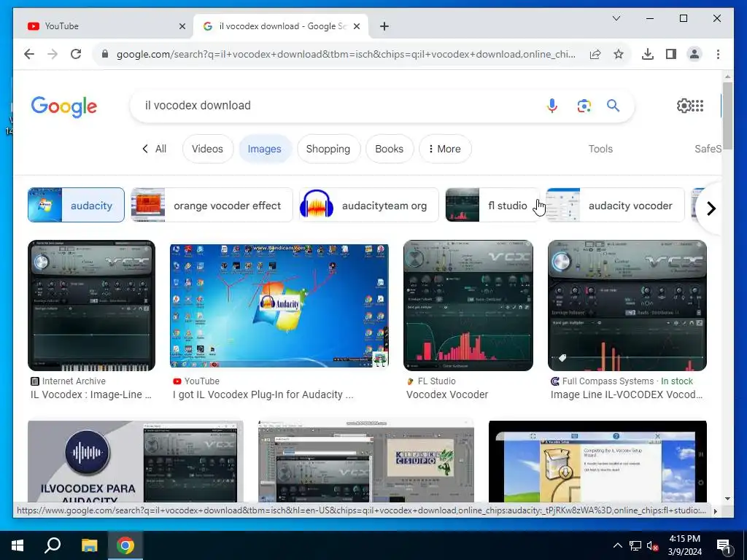Go back with the browser back arrow

(x=29, y=54)
